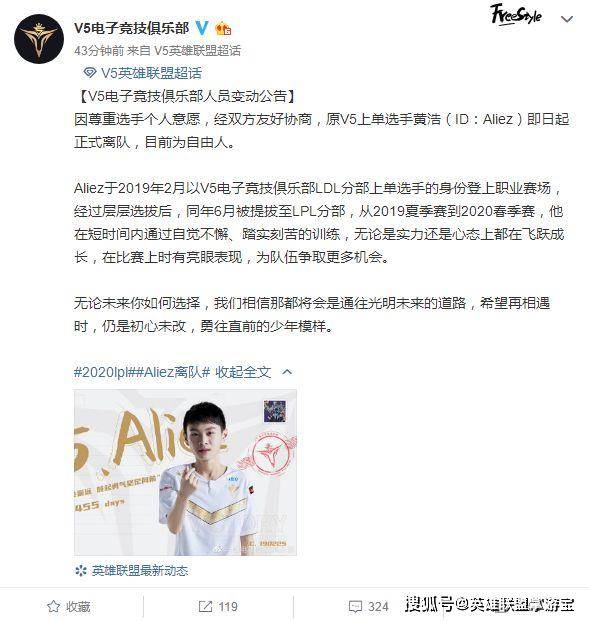Image resolution: width=589 pixels, height=621 pixels.
Task: Click the FreeStyle logo badge
Action: coord(516,15)
